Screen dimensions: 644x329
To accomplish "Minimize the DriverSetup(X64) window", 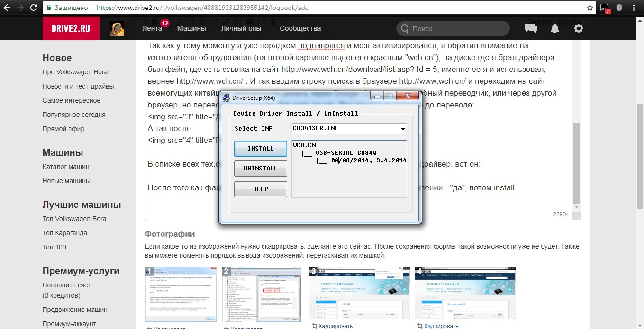I will tap(377, 96).
